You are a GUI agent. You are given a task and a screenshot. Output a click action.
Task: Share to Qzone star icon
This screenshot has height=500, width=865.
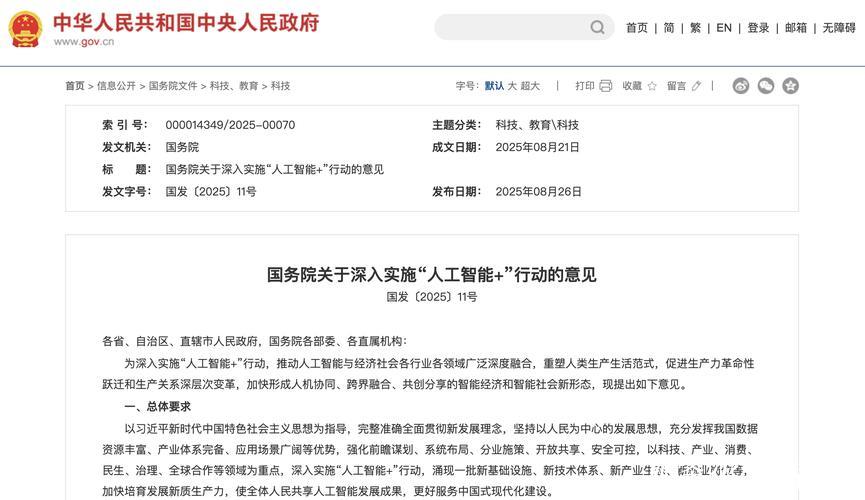pyautogui.click(x=790, y=86)
